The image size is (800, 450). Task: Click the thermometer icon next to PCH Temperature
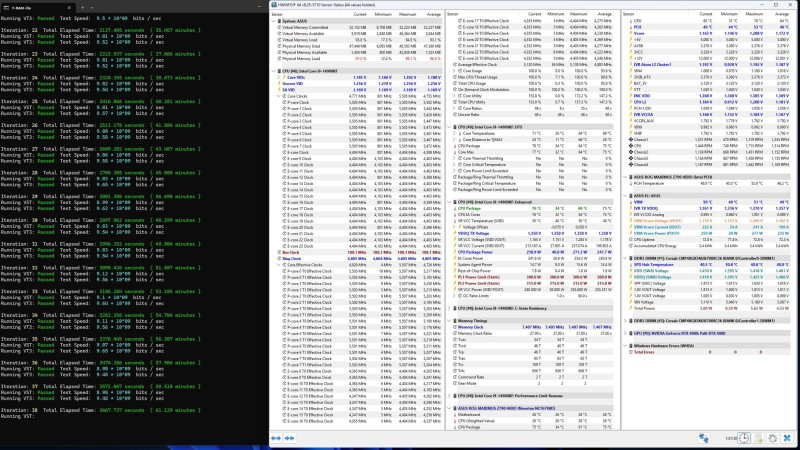click(631, 183)
